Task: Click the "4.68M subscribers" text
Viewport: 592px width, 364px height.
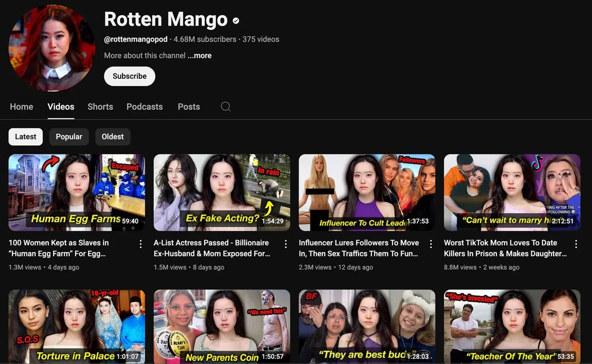Action: pos(205,39)
